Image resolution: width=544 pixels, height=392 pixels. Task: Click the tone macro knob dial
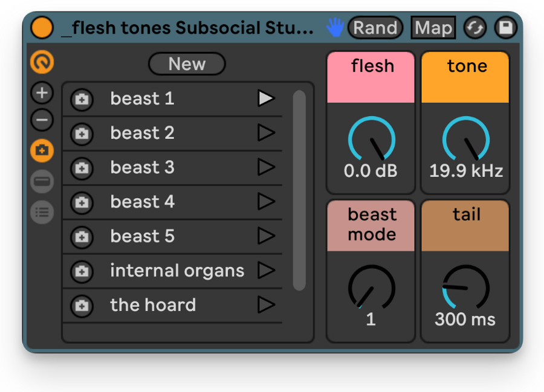[x=466, y=140]
